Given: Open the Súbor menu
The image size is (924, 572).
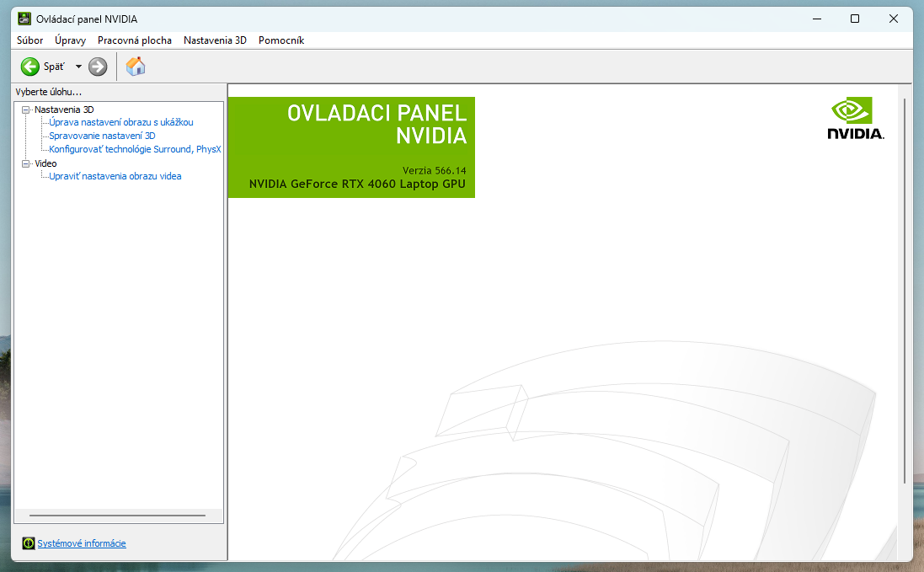Looking at the screenshot, I should pos(29,40).
